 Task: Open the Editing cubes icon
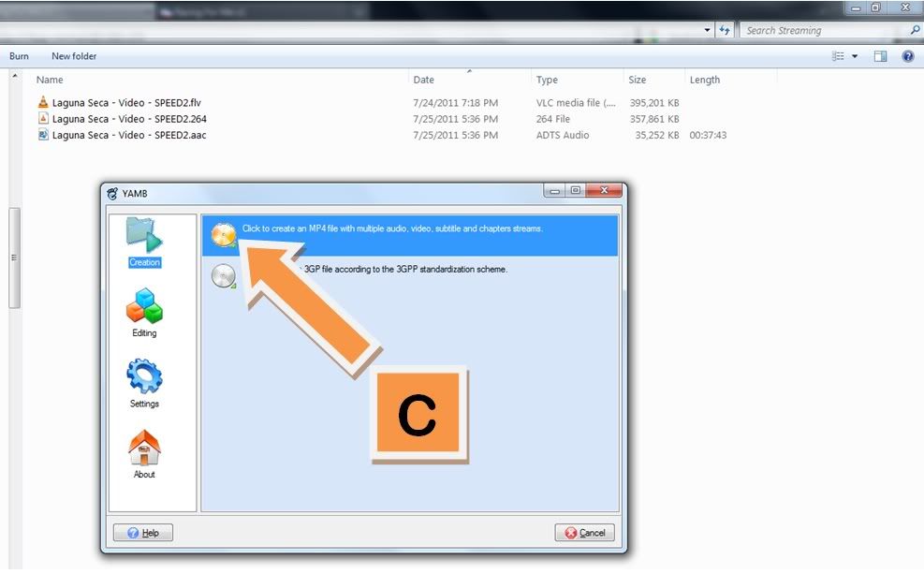[144, 306]
